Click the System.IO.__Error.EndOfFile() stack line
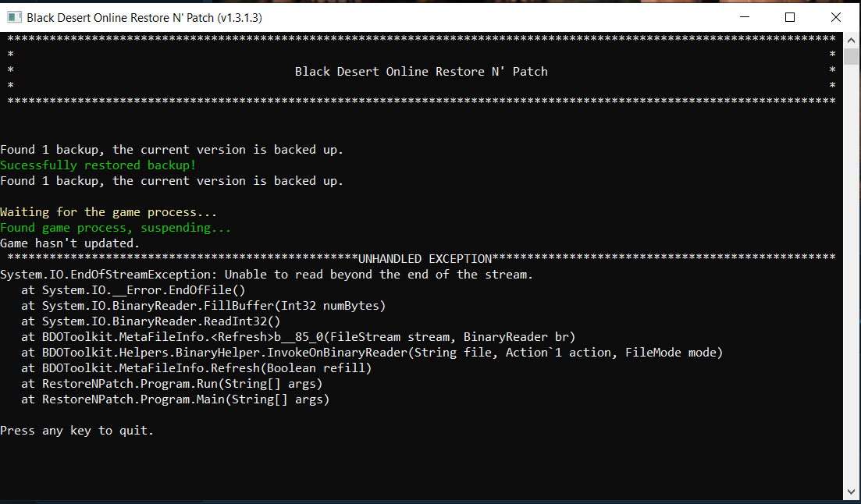The image size is (861, 504). [x=133, y=290]
